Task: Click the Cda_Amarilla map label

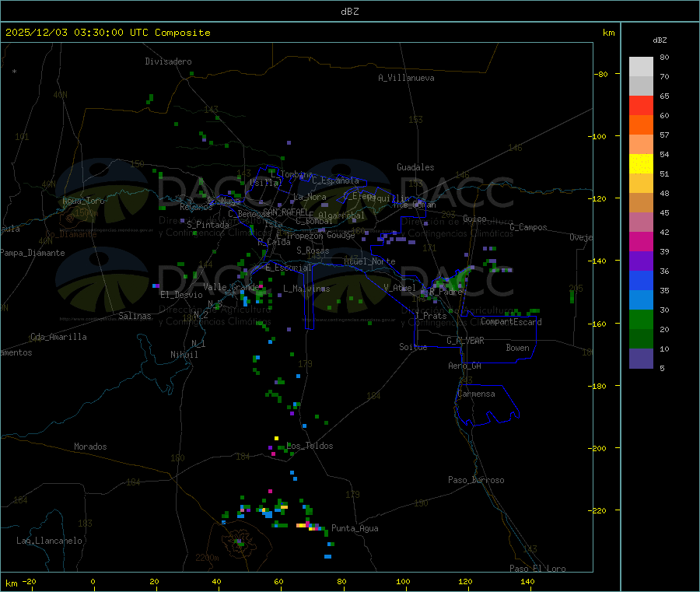Action: pyautogui.click(x=58, y=337)
